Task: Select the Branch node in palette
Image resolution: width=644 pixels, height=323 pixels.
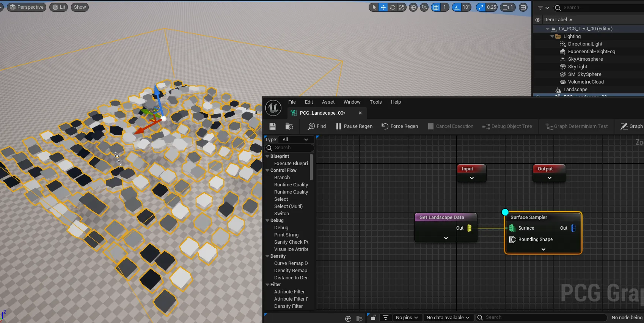Action: coord(282,178)
